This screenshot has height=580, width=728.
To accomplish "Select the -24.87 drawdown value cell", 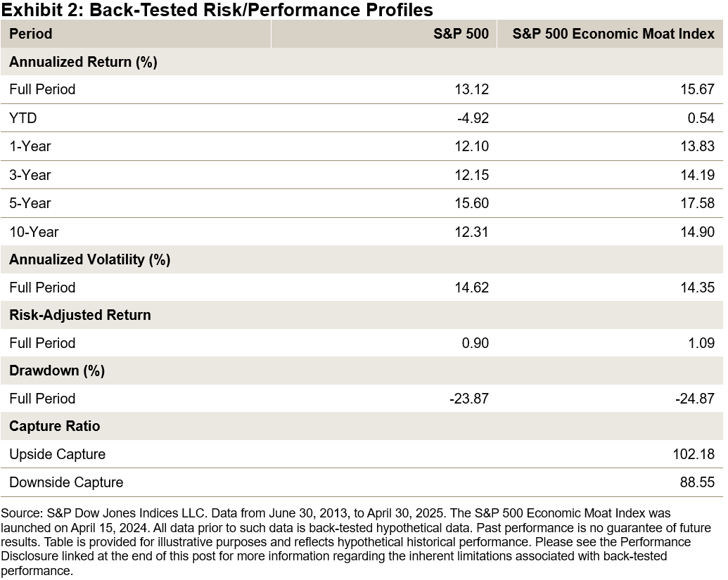I will click(x=694, y=399).
